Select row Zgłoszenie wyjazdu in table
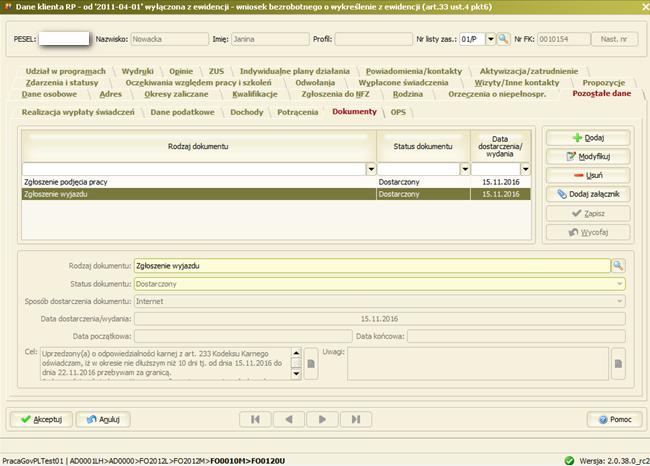 coord(276,194)
